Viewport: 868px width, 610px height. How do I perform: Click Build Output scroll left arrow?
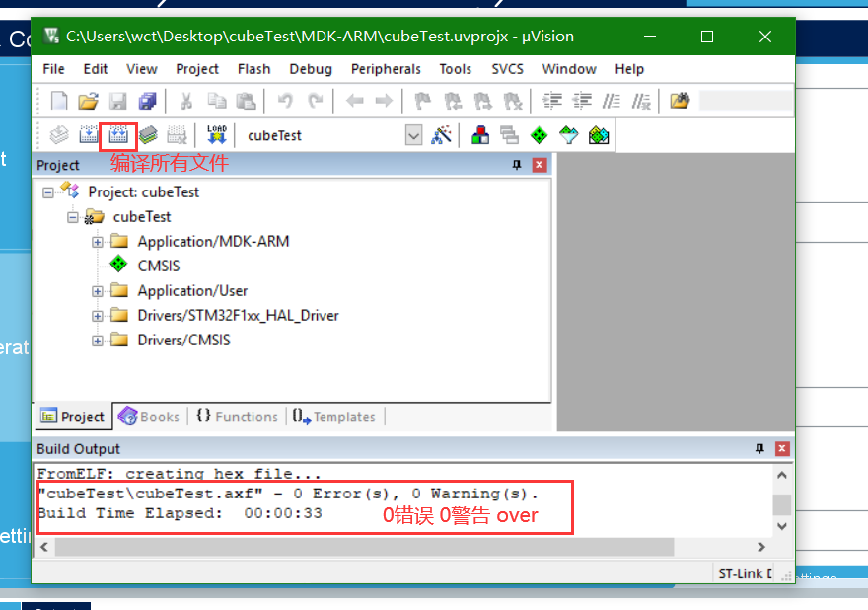tap(44, 548)
